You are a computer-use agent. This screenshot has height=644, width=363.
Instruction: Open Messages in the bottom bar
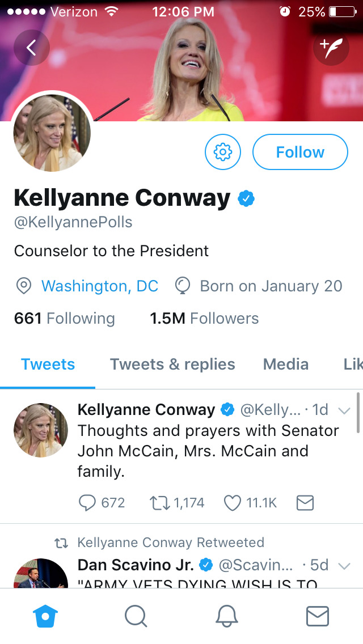click(318, 616)
